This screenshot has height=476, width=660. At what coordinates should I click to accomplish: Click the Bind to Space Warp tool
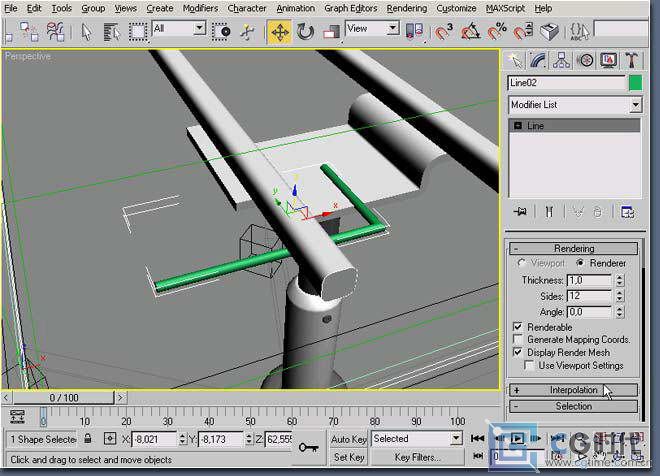point(55,32)
